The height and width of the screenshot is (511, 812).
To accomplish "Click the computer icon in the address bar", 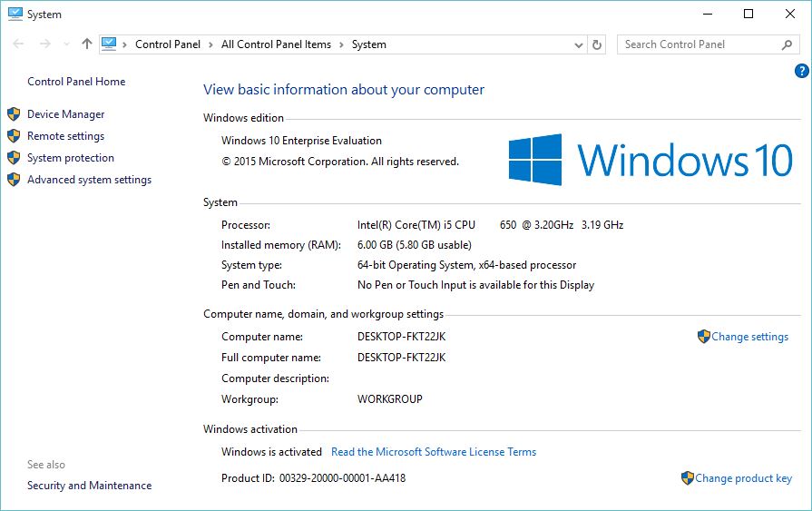I will pyautogui.click(x=109, y=44).
